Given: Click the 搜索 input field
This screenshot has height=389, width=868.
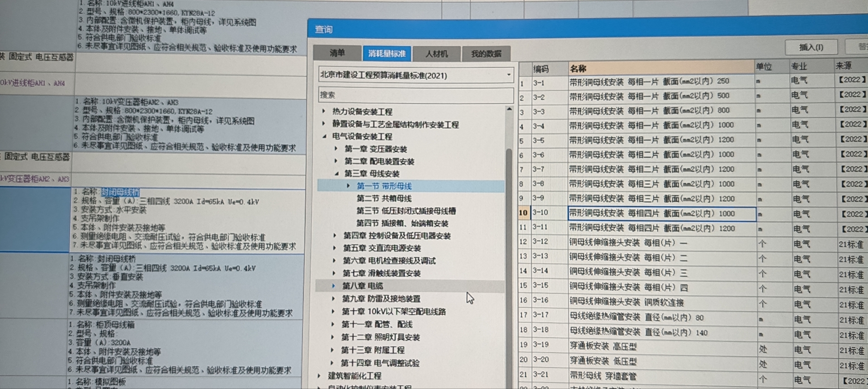Looking at the screenshot, I should [x=415, y=95].
